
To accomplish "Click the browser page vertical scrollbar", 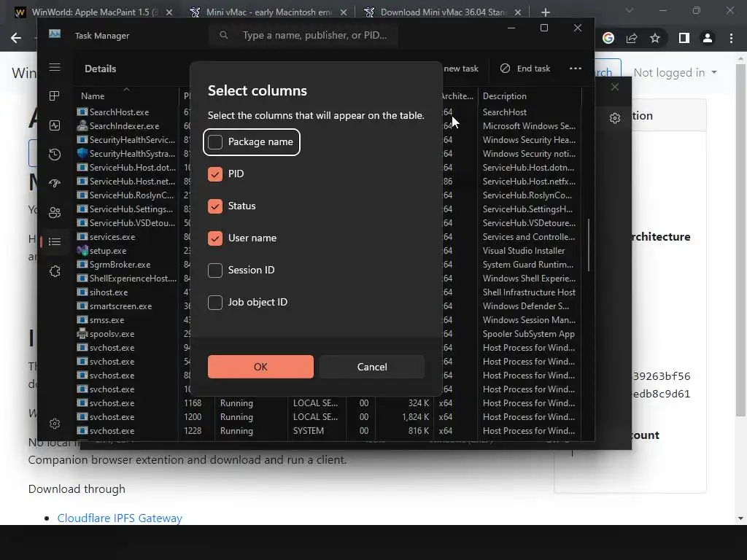I will 740,238.
